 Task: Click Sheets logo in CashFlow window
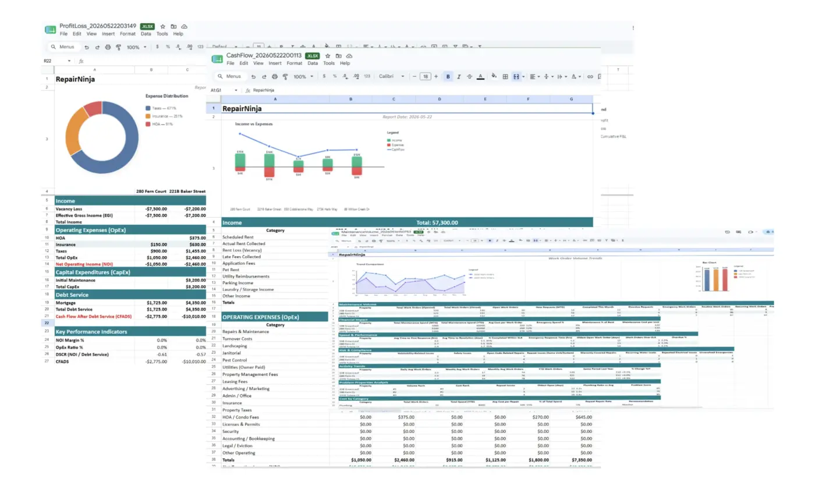(217, 59)
